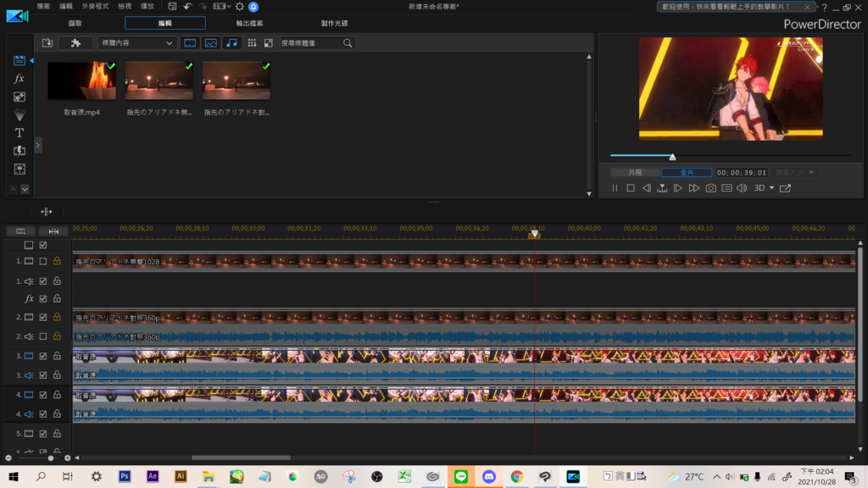Expand the library side panel chevron

37,146
